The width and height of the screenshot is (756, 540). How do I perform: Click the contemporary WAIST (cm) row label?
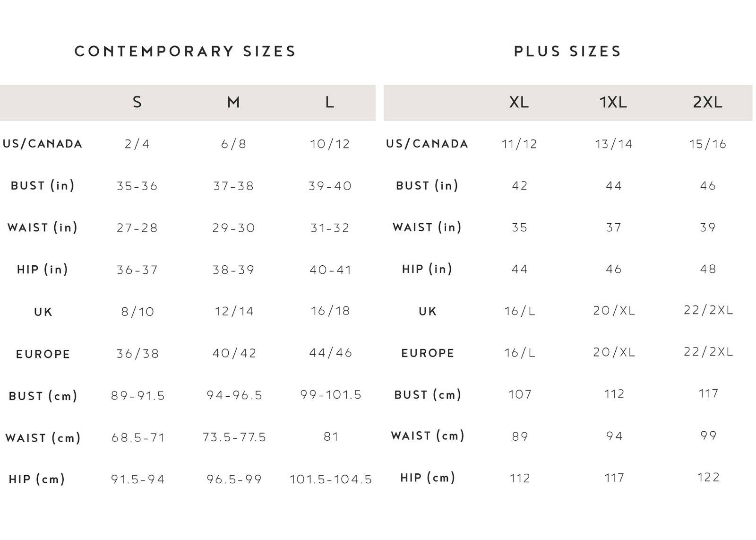(x=43, y=438)
